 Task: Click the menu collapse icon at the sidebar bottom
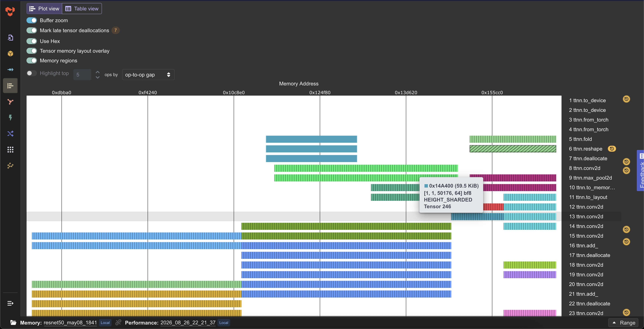[10, 303]
